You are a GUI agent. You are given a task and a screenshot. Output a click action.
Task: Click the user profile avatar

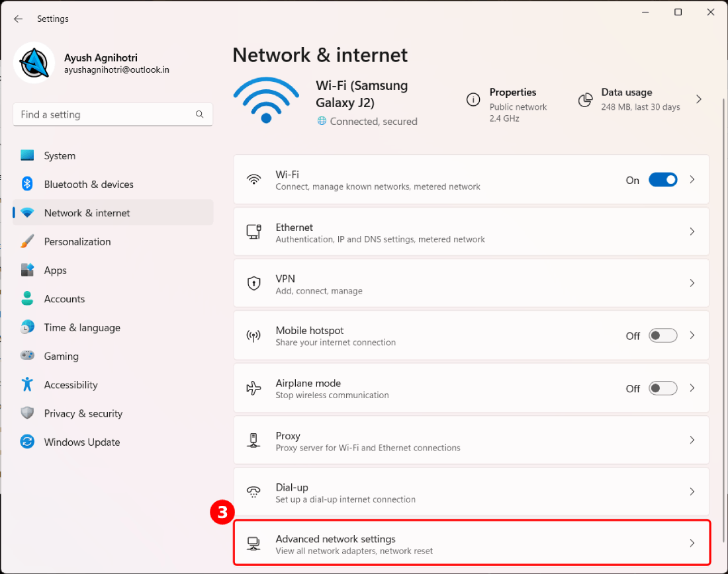pos(34,63)
